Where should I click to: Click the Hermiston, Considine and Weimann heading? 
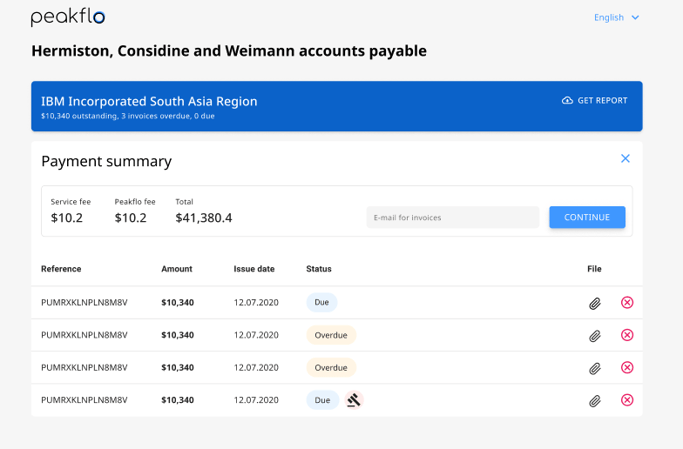[x=229, y=51]
